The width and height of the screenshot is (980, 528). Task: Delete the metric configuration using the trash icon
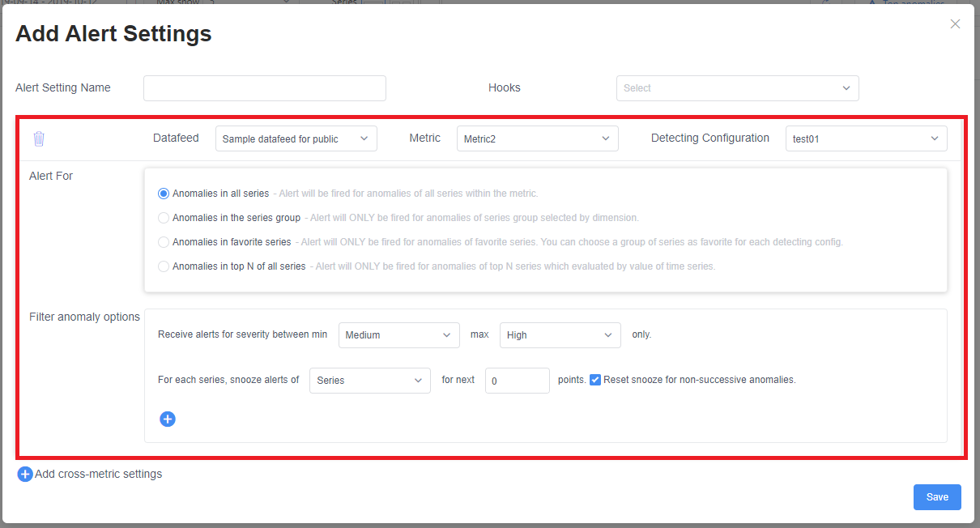38,138
